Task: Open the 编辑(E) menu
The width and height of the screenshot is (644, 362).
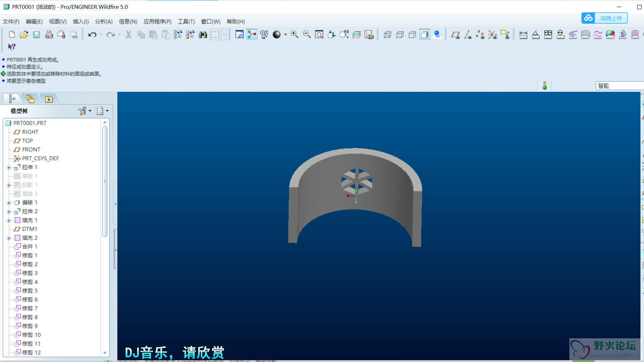Action: click(34, 22)
